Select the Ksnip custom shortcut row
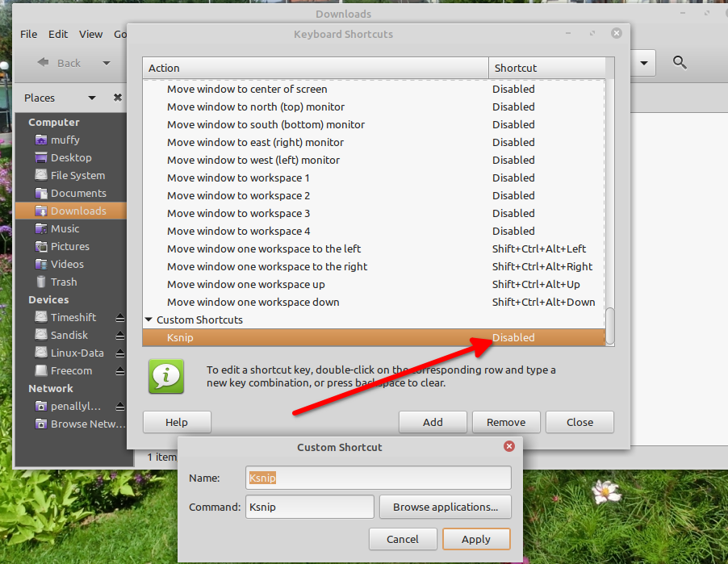This screenshot has height=564, width=728. click(x=374, y=337)
